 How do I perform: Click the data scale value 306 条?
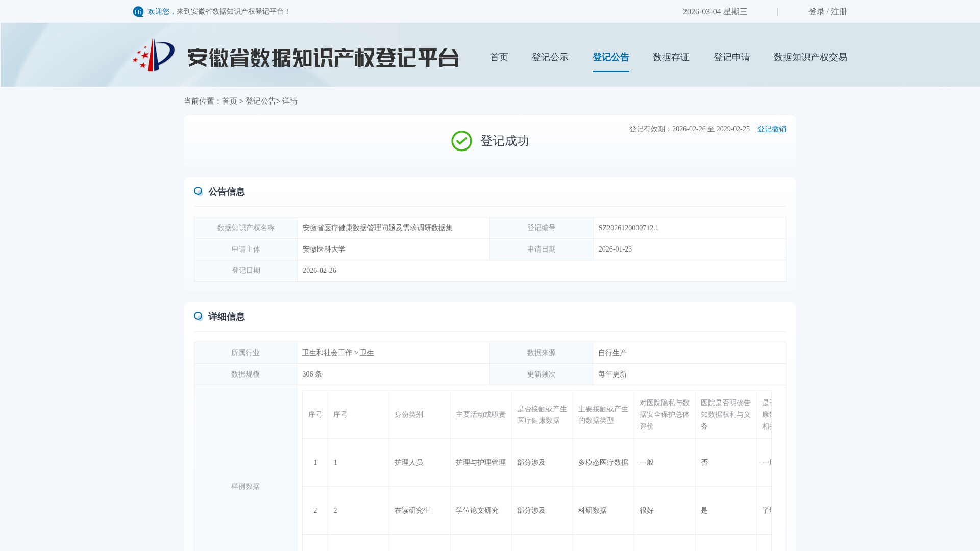[312, 374]
